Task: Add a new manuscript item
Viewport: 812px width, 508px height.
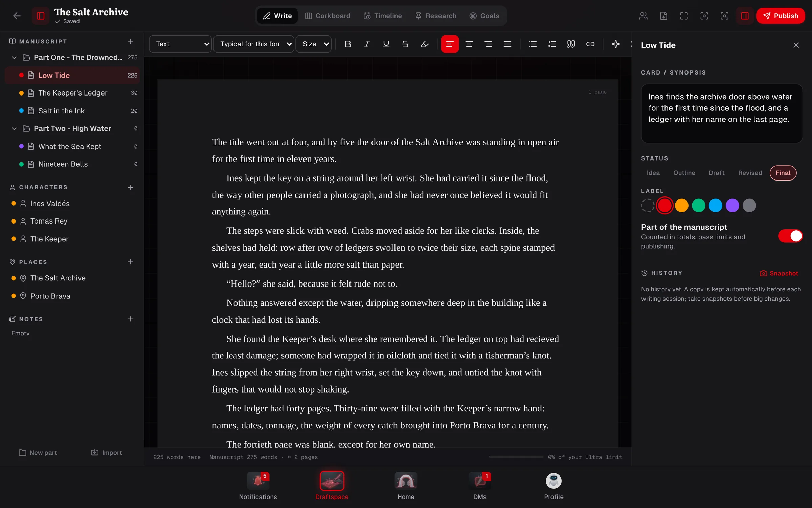Action: coord(130,41)
